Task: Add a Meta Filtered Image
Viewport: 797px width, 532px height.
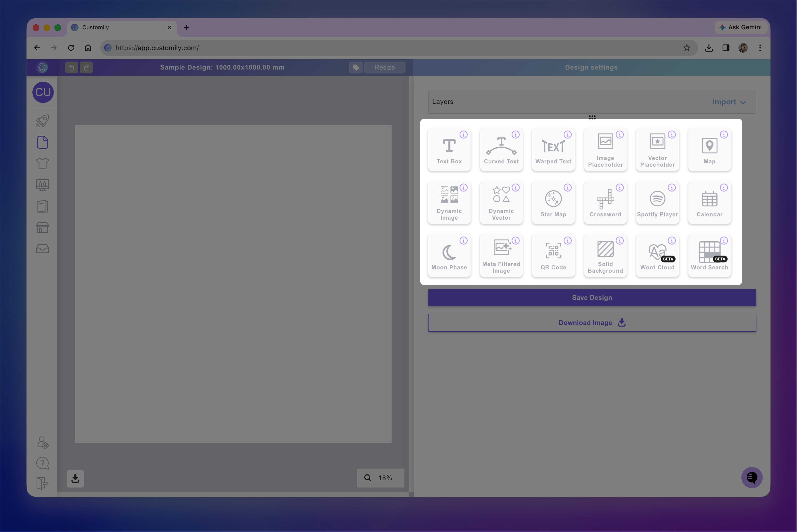Action: point(501,256)
